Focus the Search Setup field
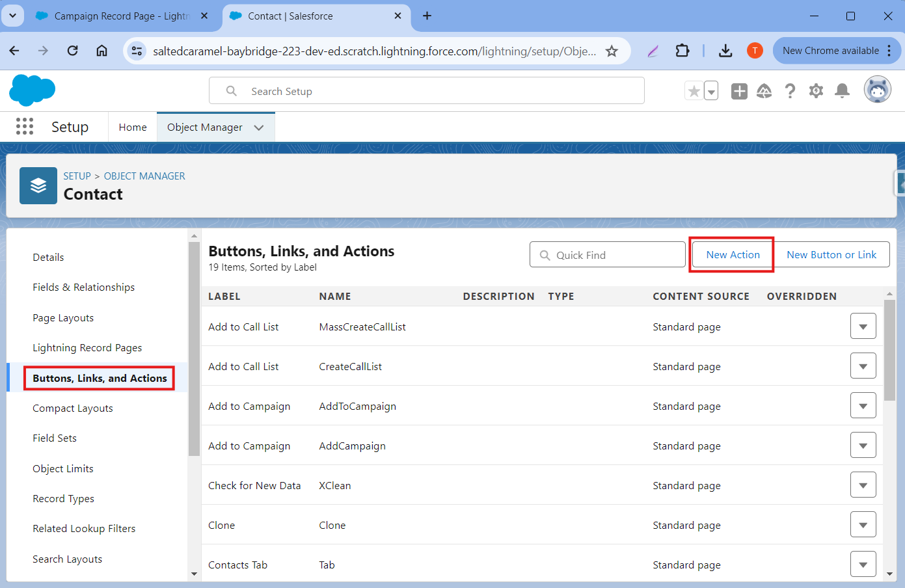 (x=427, y=90)
